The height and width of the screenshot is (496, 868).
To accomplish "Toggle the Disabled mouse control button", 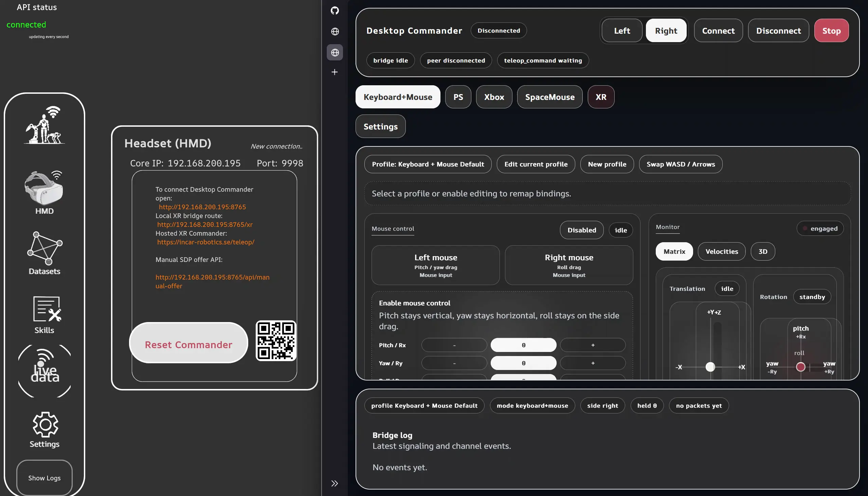I will tap(582, 230).
